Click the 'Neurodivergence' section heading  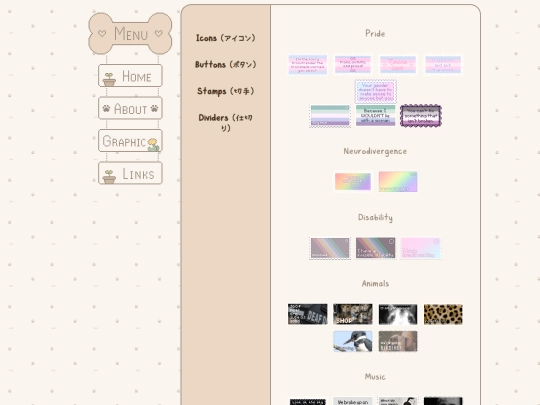pos(375,151)
